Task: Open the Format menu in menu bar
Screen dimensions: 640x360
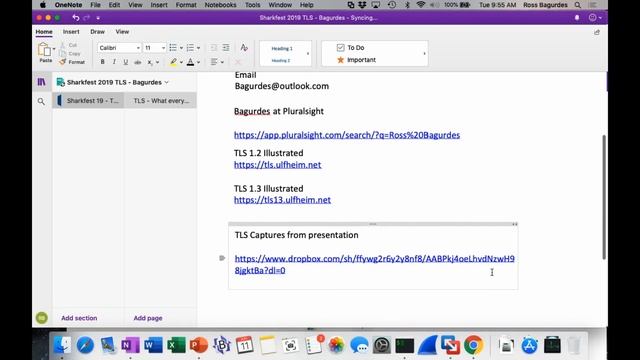Action: (x=186, y=5)
